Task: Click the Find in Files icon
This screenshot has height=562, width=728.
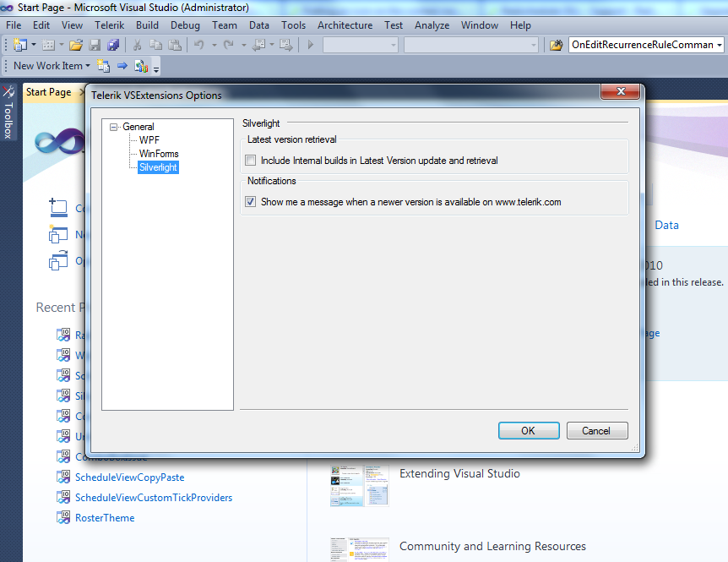Action: click(x=556, y=45)
